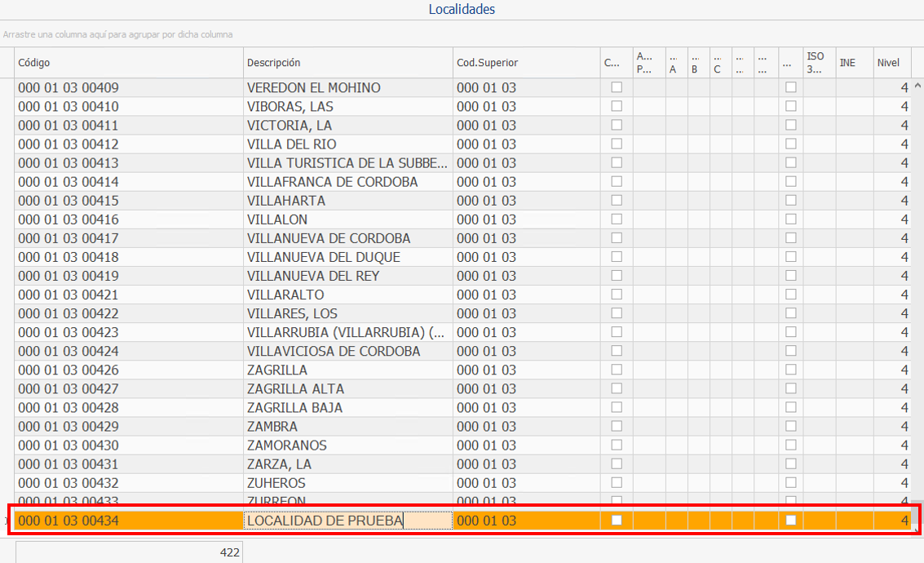This screenshot has height=563, width=924.
Task: Sort by the Código column header
Action: pyautogui.click(x=129, y=63)
